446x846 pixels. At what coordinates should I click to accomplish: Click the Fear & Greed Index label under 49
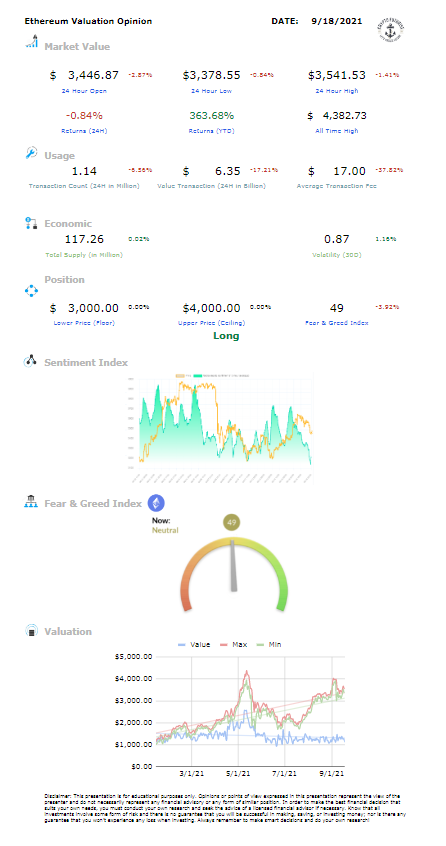point(337,323)
